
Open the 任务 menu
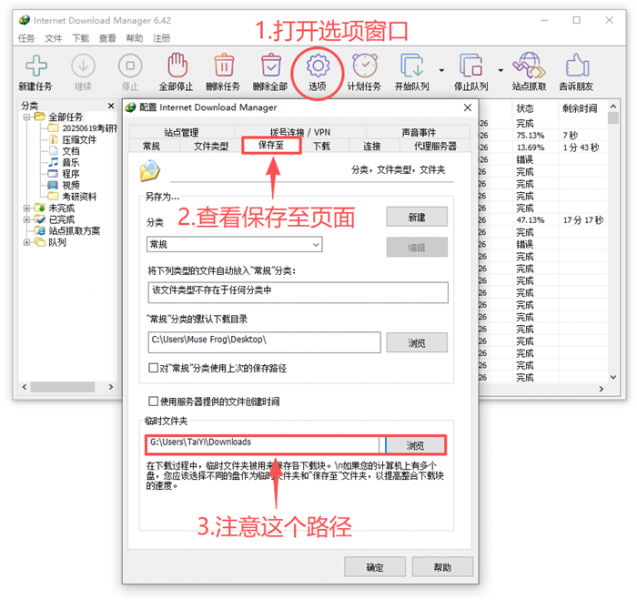[26, 38]
